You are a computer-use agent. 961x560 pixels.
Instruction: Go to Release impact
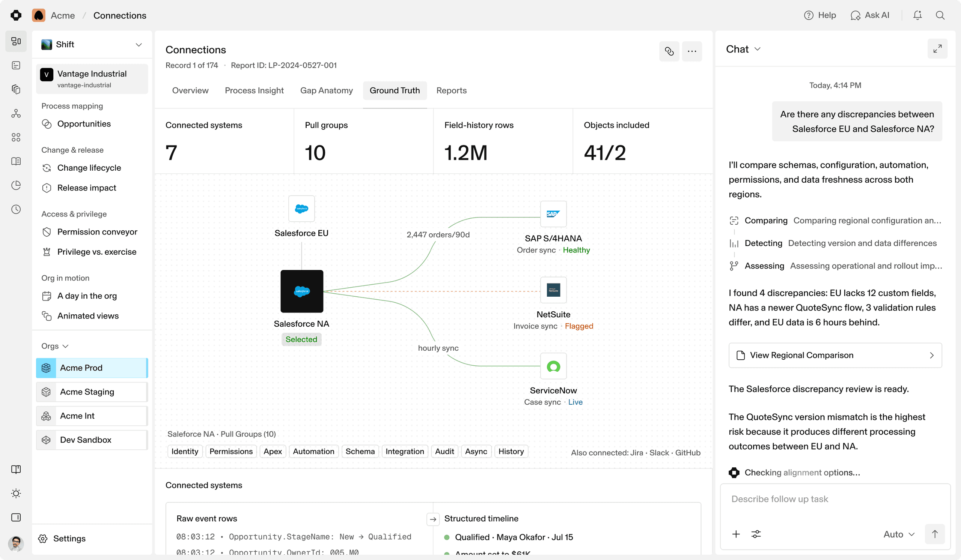[92, 188]
